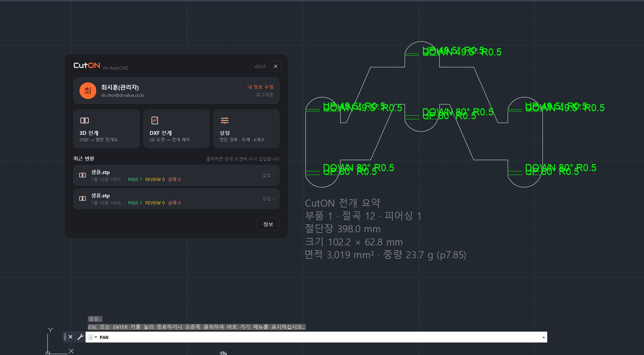The image size is (644, 355).
Task: Grab the command line drag handle
Action: (x=65, y=337)
